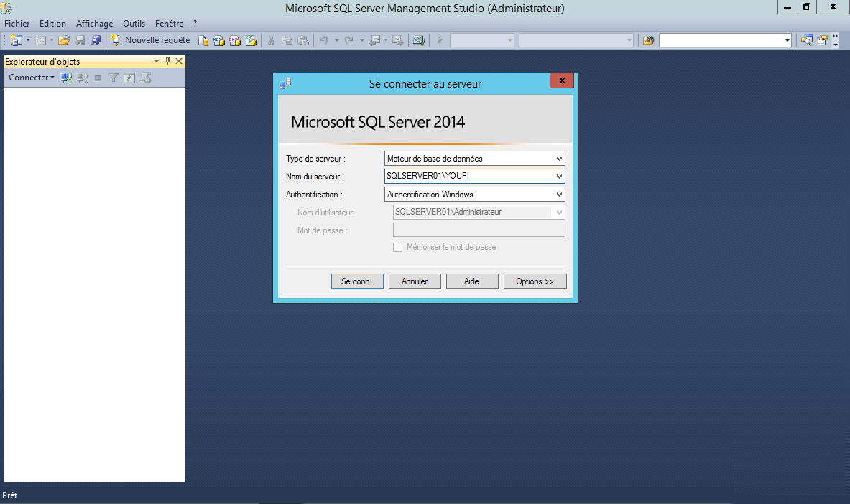Click the Undo arrow icon
Image resolution: width=850 pixels, height=504 pixels.
click(323, 40)
